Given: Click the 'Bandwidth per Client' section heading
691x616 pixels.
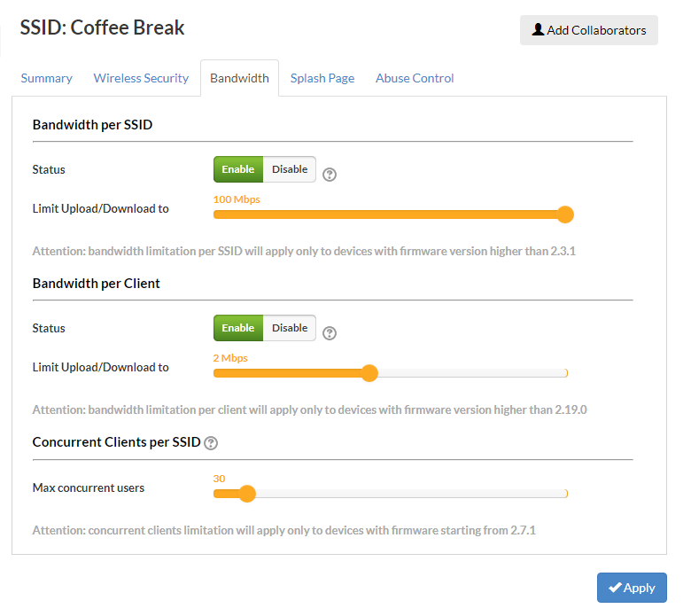Looking at the screenshot, I should [96, 284].
